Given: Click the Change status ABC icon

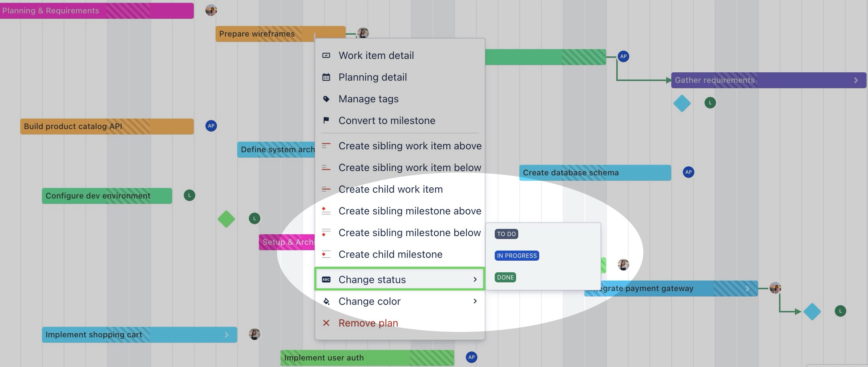Looking at the screenshot, I should point(326,279).
